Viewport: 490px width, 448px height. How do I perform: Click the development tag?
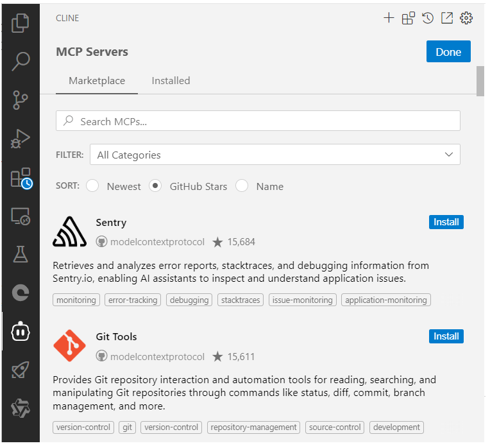pyautogui.click(x=396, y=427)
